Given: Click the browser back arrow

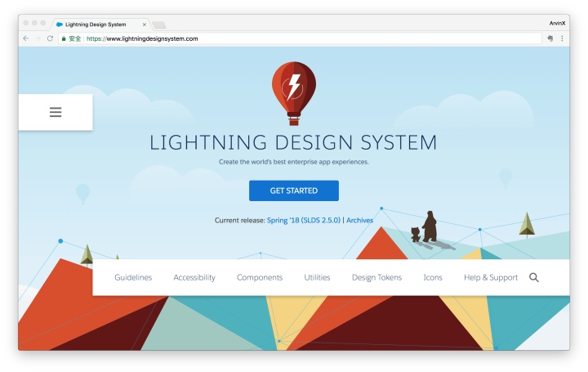Looking at the screenshot, I should [26, 38].
